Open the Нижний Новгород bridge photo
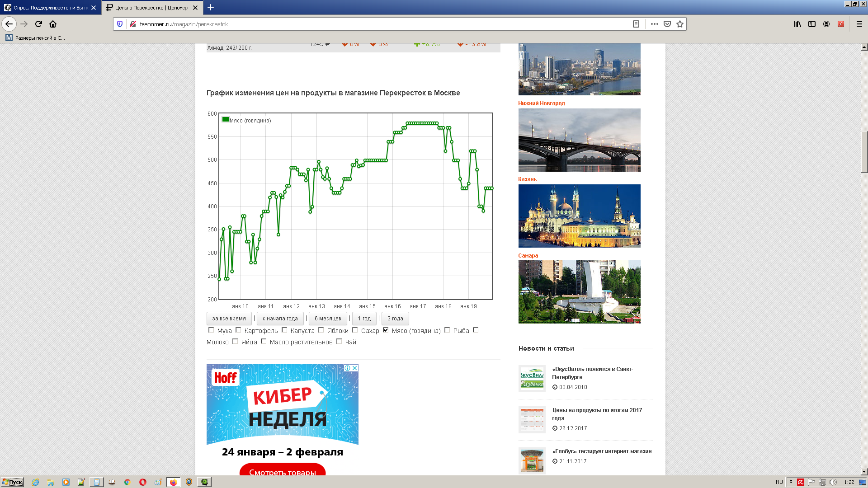 click(x=580, y=140)
